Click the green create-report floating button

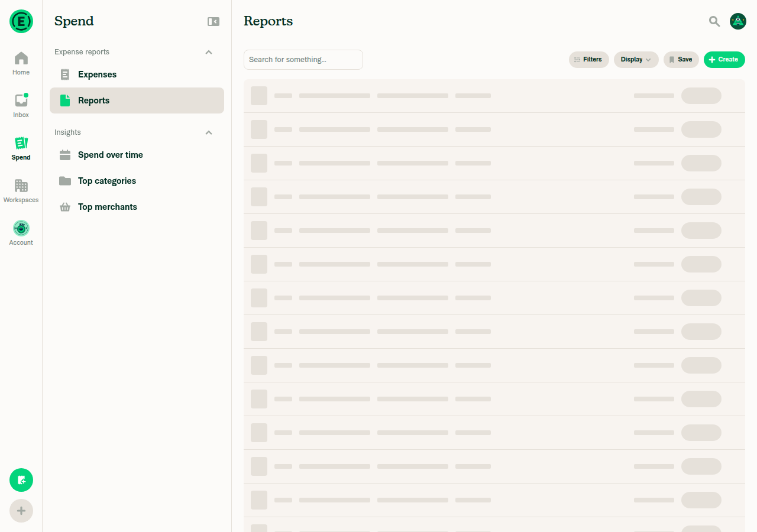coord(21,480)
